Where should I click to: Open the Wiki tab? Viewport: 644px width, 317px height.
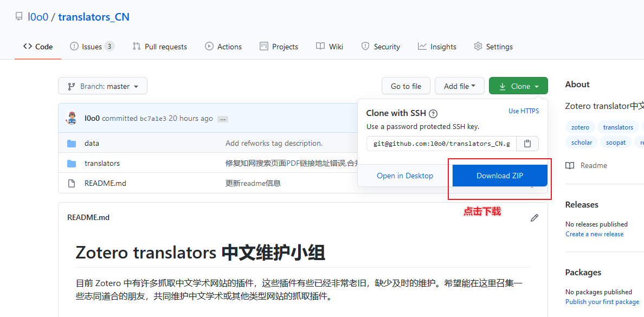(x=330, y=47)
